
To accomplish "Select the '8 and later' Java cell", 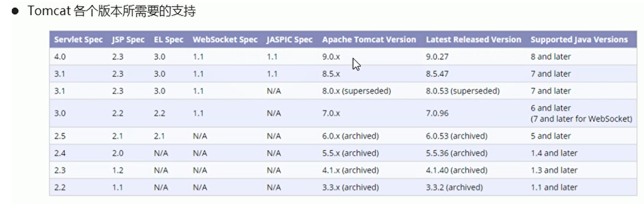I will click(x=550, y=57).
